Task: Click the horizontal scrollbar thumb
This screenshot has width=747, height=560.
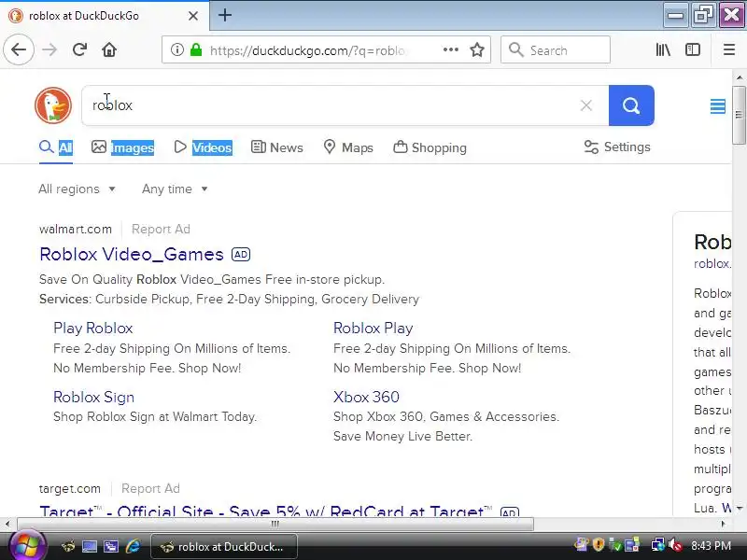Action: [275, 524]
